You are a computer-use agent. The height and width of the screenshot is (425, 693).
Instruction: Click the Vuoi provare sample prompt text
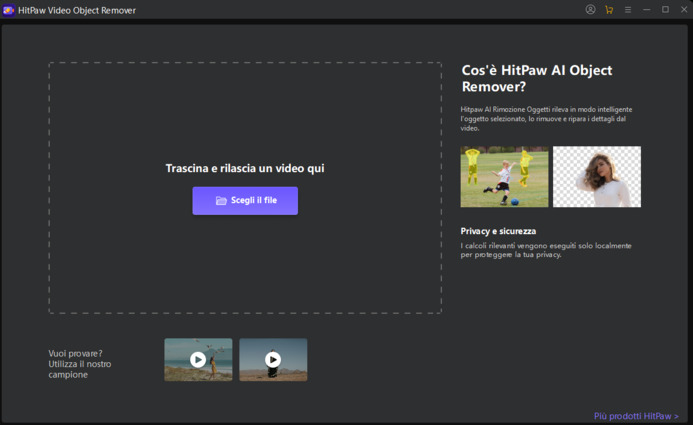81,364
